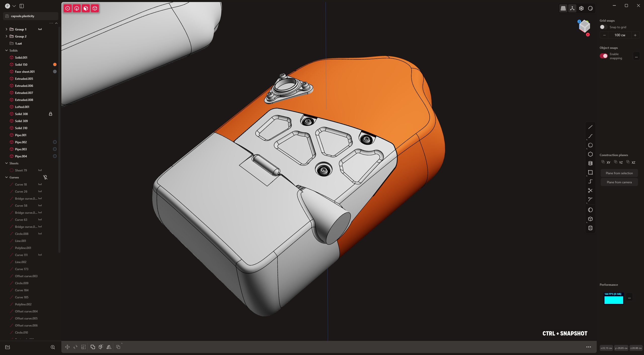Click the Sphere primitive tool

click(x=590, y=210)
